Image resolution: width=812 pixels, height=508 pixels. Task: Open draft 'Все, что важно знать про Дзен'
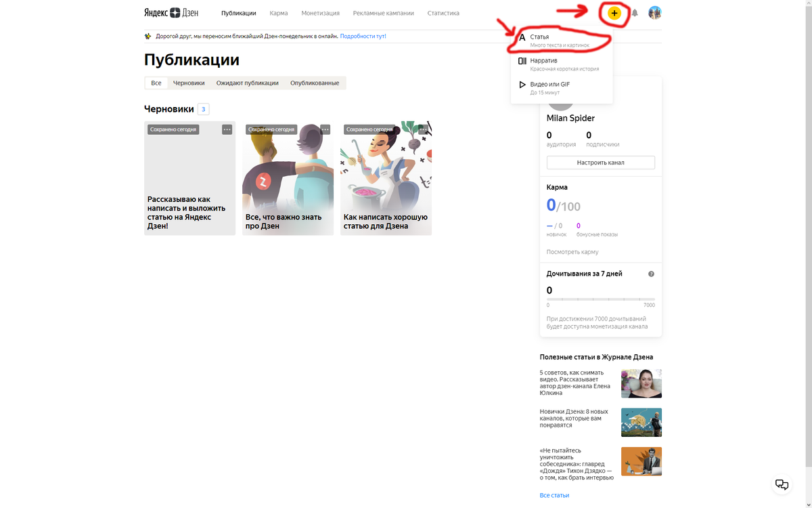pos(288,178)
